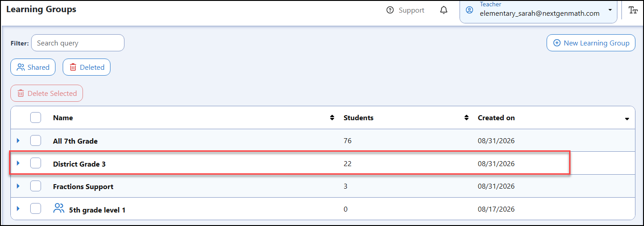Sort by Students column arrows

467,118
